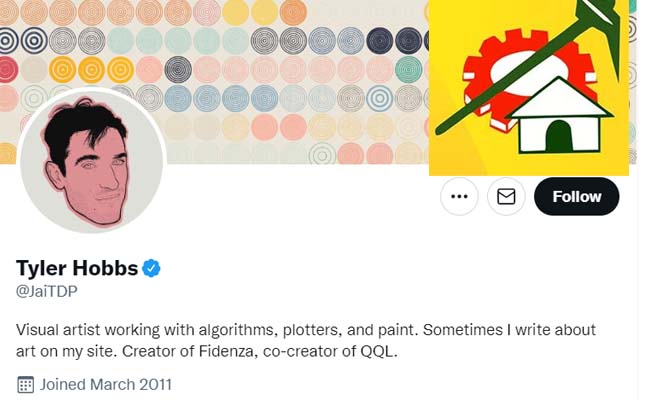Click the message envelope icon
The width and height of the screenshot is (650, 400).
506,196
